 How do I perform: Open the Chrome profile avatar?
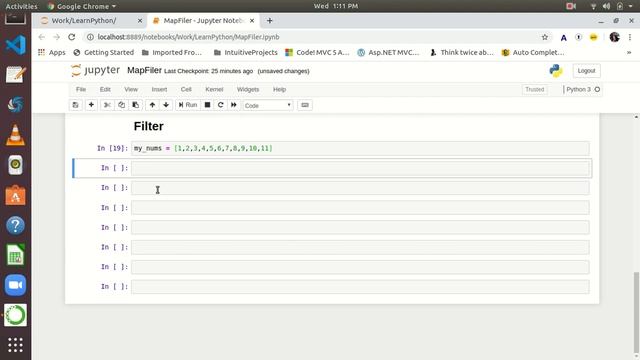(x=614, y=37)
